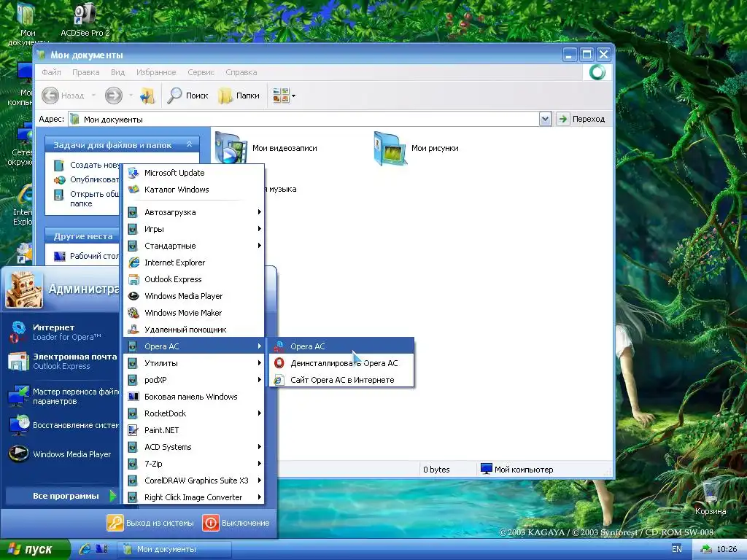Expand the ACD Systems submenu
Image resolution: width=747 pixels, height=560 pixels.
(x=193, y=447)
